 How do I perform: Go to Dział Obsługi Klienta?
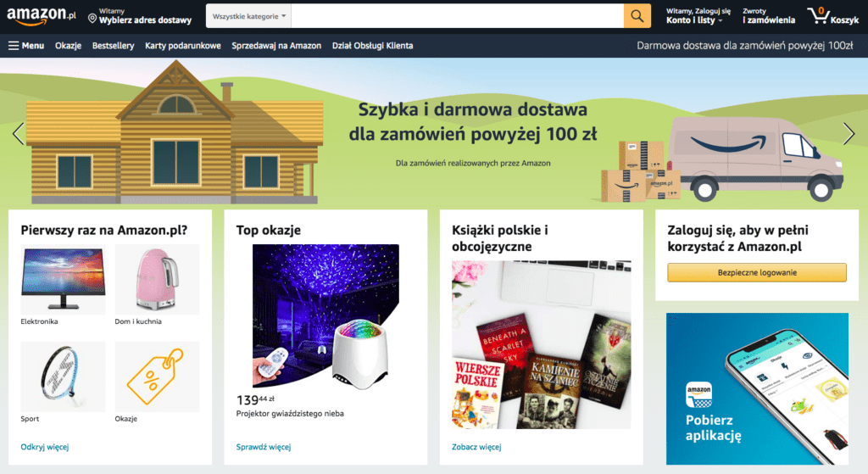(373, 46)
